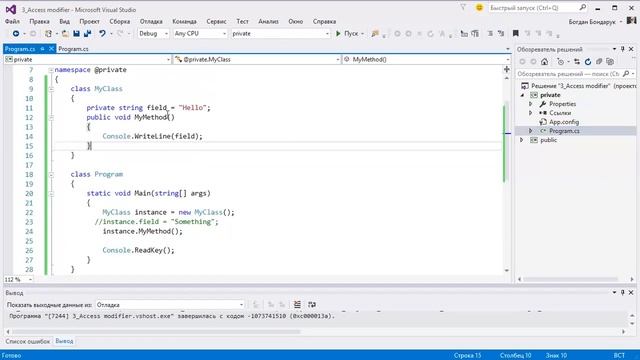640x360 pixels.
Task: Open the Правка menu
Action: pos(39,21)
